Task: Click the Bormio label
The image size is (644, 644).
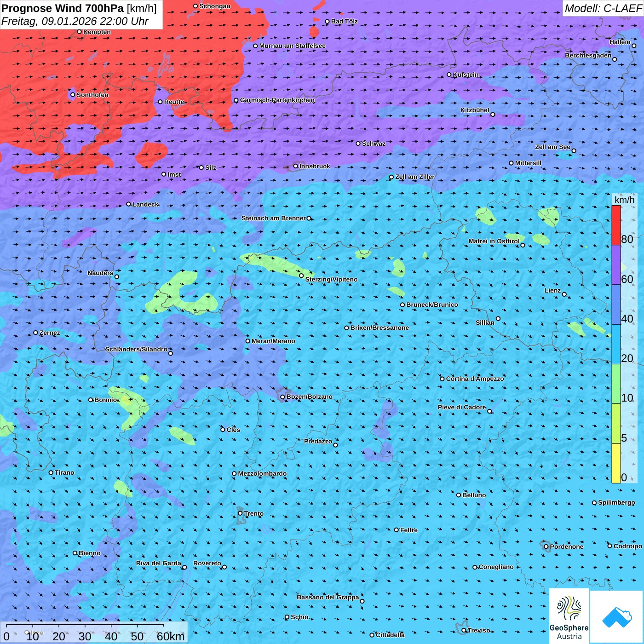Action: (x=106, y=400)
